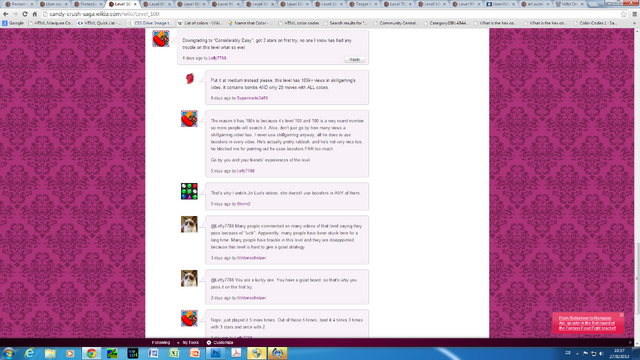
Task: Select Google Chrome in taskbar
Action: 91,353
